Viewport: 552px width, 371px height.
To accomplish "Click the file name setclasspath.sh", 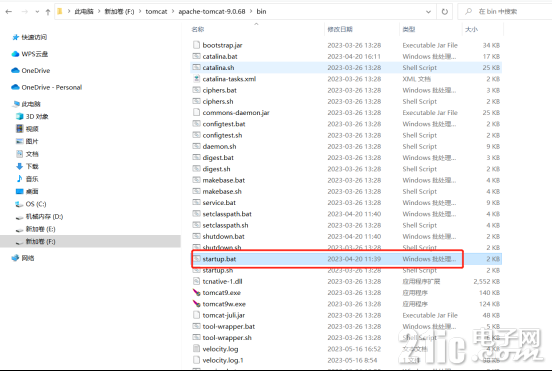I will (225, 225).
